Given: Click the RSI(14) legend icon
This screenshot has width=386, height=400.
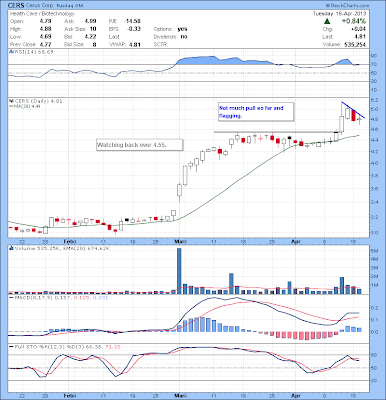Looking at the screenshot, I should click(x=11, y=52).
